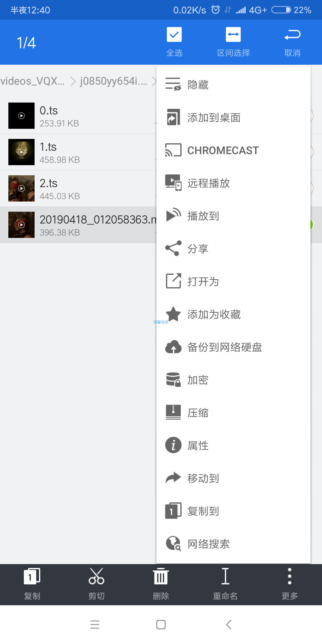The width and height of the screenshot is (322, 644).
Task: Tap the trash Delete (删除) icon
Action: 161,576
